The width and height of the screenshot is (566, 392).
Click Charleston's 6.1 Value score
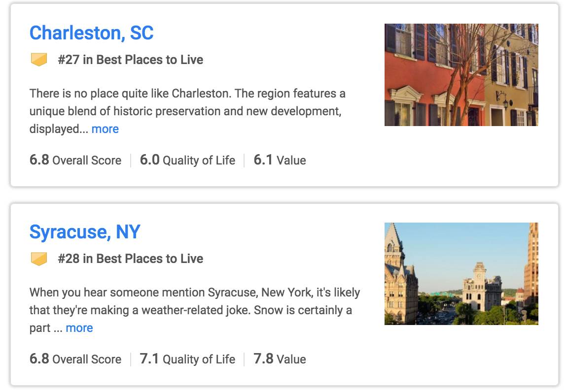point(280,160)
